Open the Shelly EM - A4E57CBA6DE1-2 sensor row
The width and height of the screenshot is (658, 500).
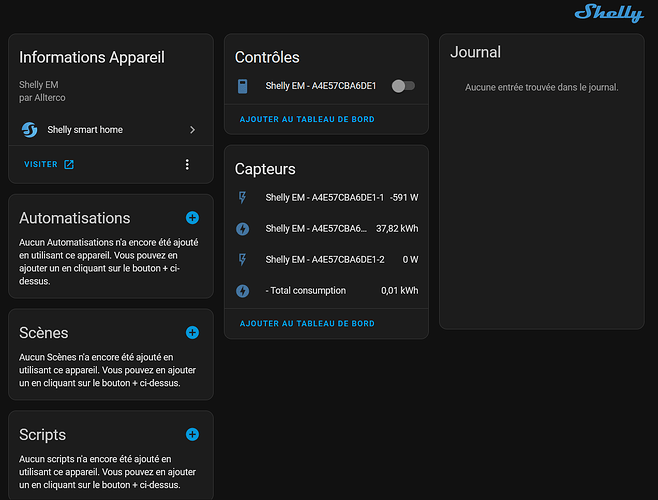click(326, 259)
